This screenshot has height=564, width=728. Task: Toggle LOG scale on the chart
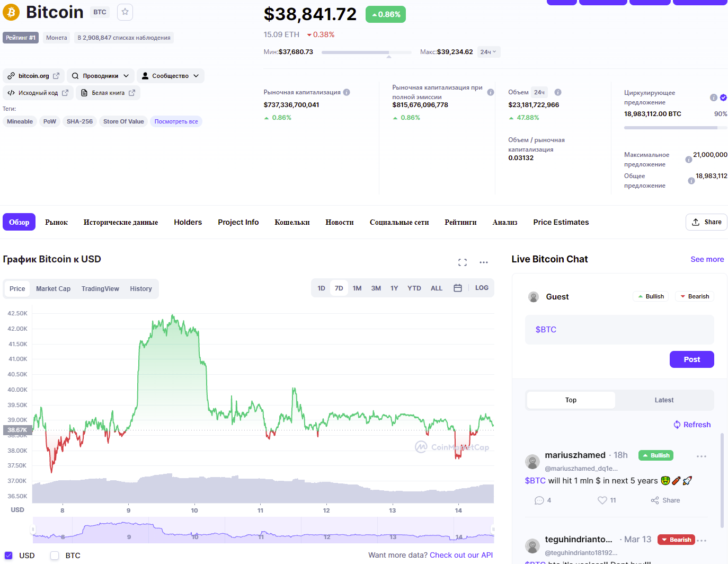click(482, 288)
